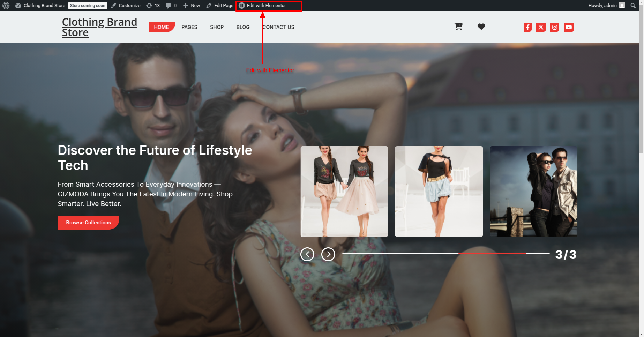Open the BLOG menu item
This screenshot has width=644, height=337.
243,27
